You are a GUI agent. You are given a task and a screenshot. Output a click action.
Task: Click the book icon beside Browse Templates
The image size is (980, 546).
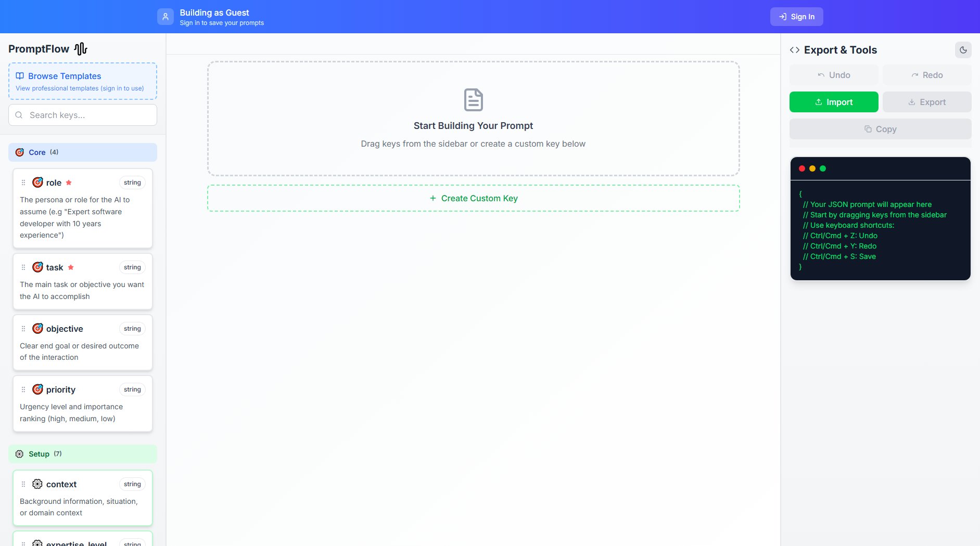[x=20, y=76]
